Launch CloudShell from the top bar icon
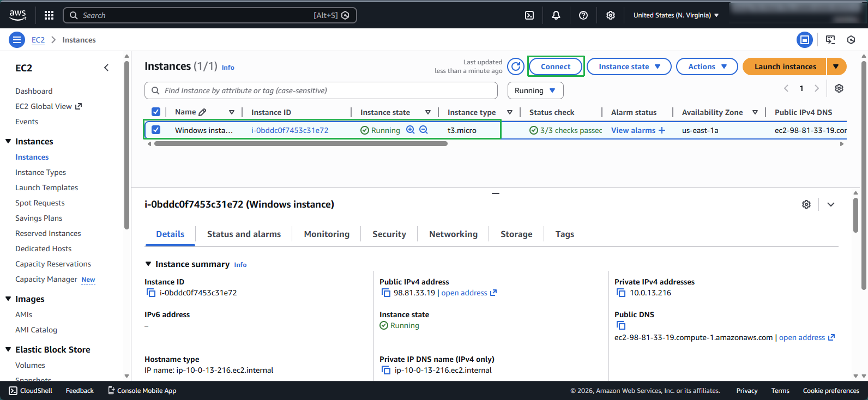 (x=529, y=15)
